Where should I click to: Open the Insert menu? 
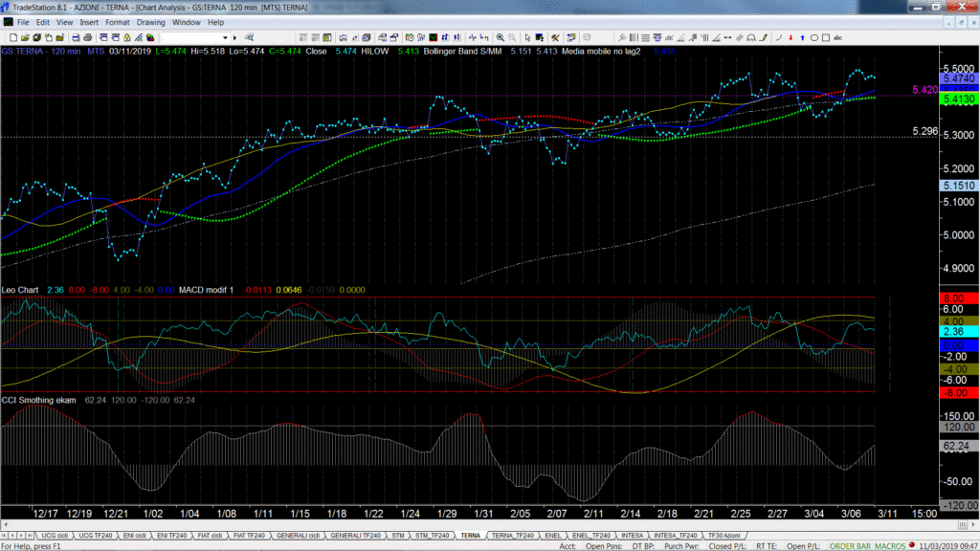tap(89, 23)
